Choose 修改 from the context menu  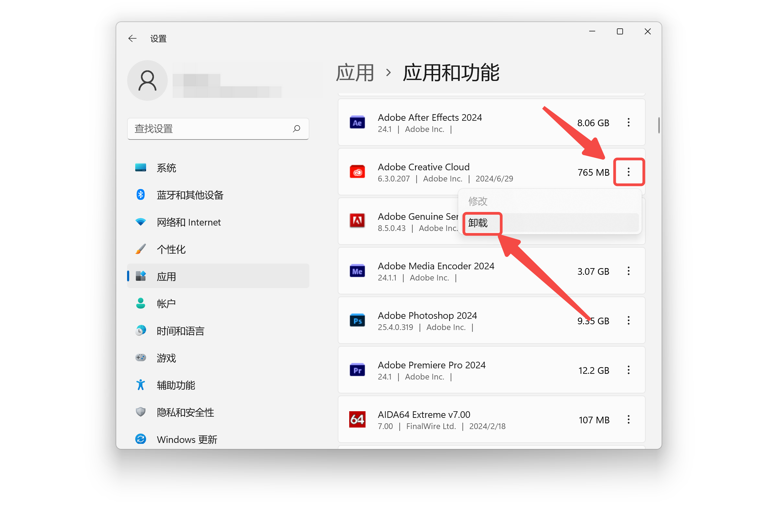coord(550,201)
